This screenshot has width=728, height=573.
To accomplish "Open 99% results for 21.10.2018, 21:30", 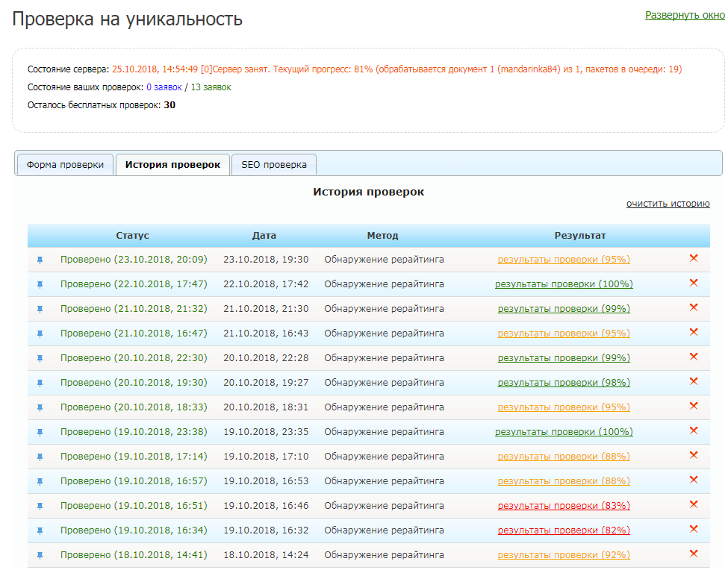I will coord(564,309).
